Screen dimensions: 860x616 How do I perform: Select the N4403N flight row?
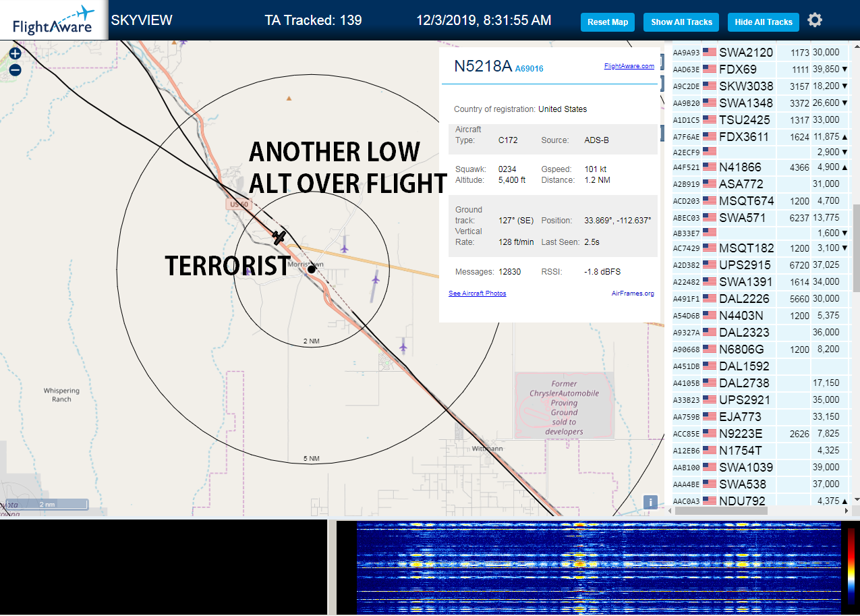coord(761,315)
